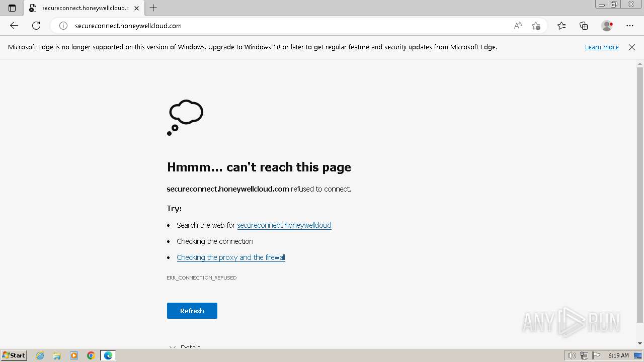Add this page to favorites star
The height and width of the screenshot is (362, 644).
point(536,26)
